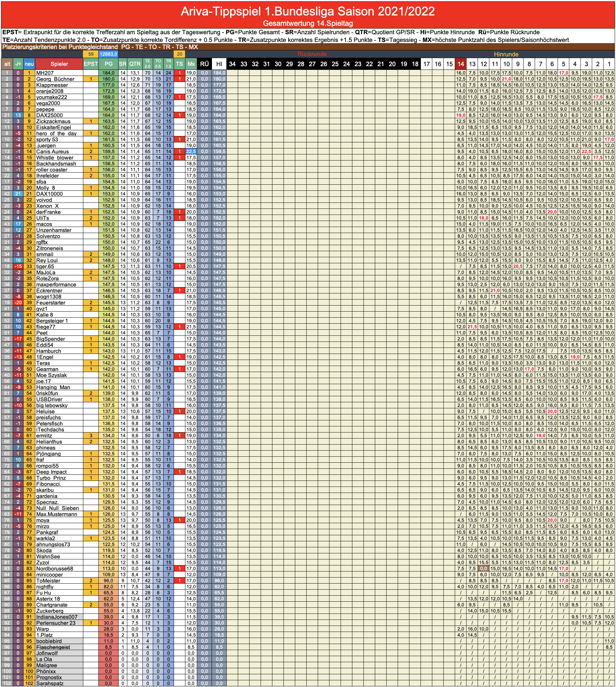Viewport: 616px width, 687px height.
Task: Select player name 'MH207'
Action: pyautogui.click(x=45, y=73)
